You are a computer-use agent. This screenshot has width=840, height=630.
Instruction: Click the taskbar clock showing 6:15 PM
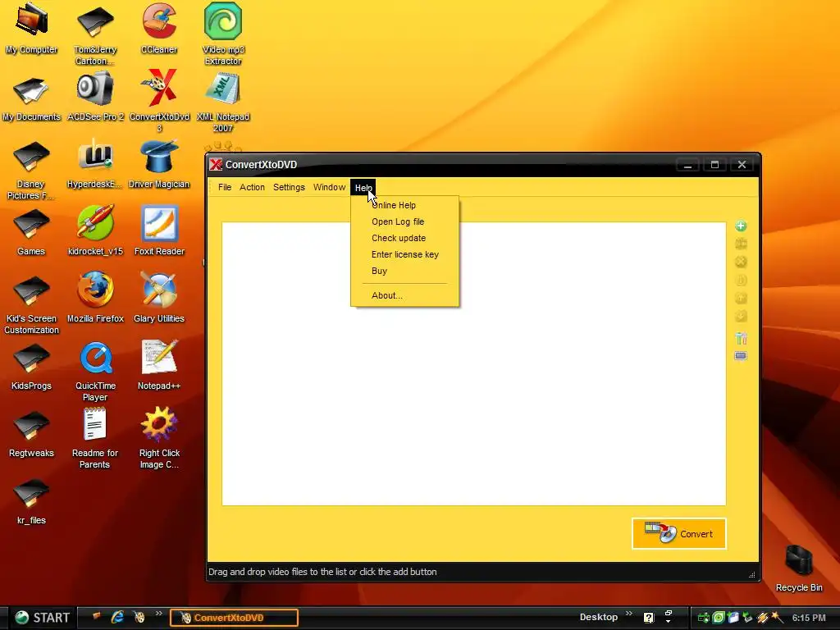pos(809,618)
